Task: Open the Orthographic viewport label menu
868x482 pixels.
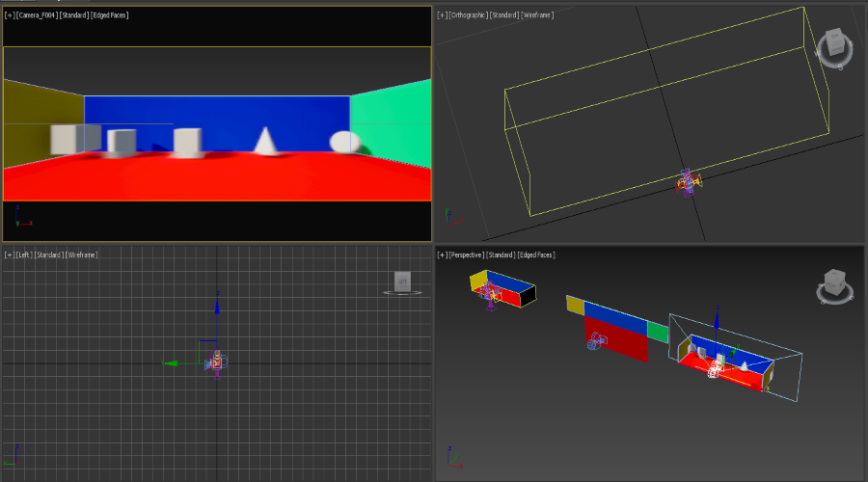Action: coord(469,15)
